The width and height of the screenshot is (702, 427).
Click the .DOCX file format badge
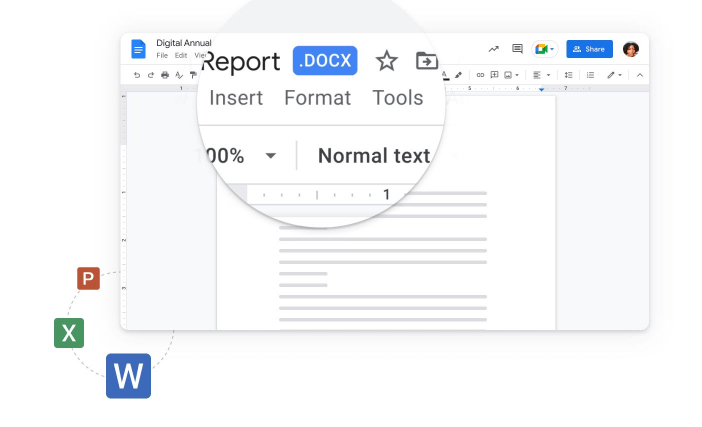click(325, 60)
